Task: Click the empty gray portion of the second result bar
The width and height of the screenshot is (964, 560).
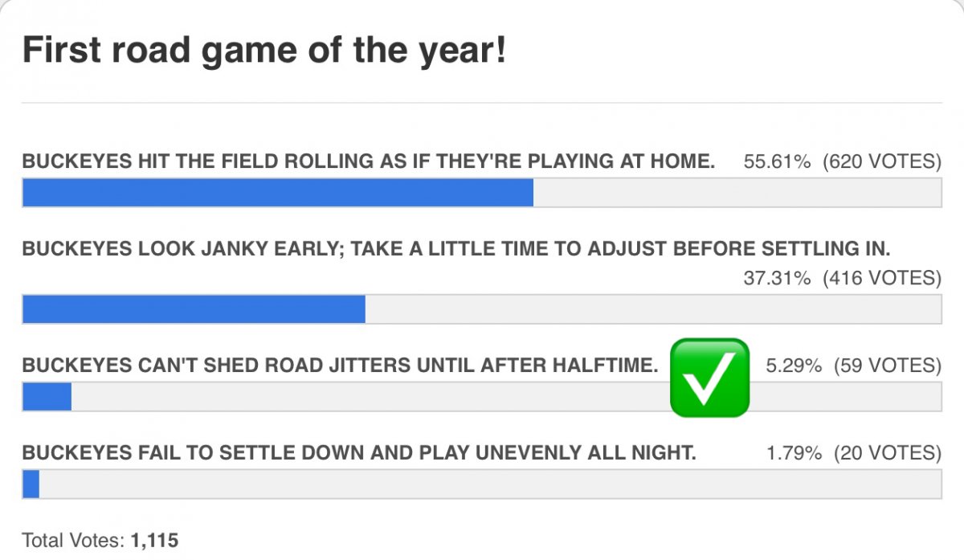Action: [x=653, y=309]
